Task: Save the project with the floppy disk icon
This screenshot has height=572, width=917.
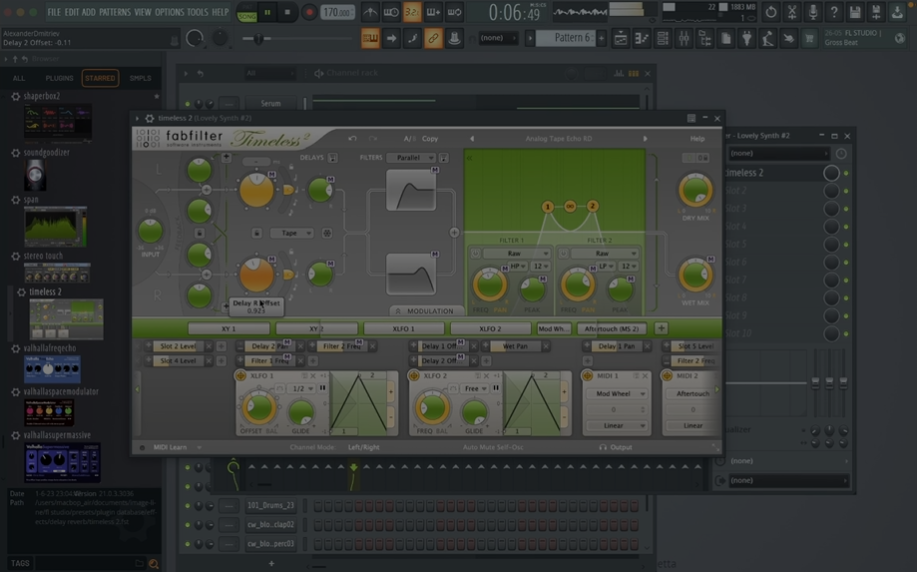Action: (x=855, y=12)
